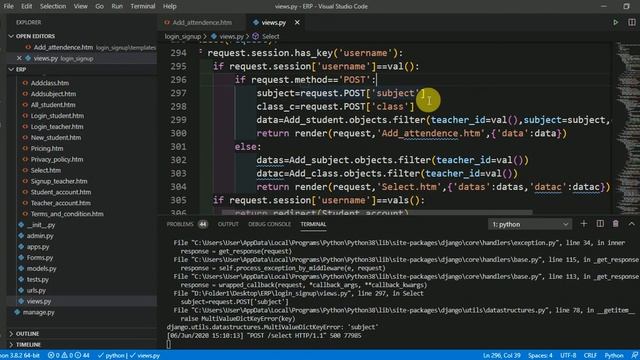Screen dimensions: 640x360
Task: Open Pricing.htm in explorer
Action: coord(47,148)
